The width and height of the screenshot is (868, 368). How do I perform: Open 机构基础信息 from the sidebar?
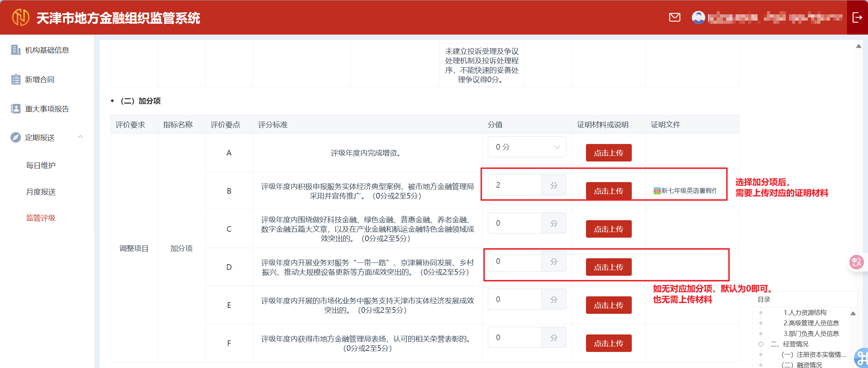(x=47, y=50)
